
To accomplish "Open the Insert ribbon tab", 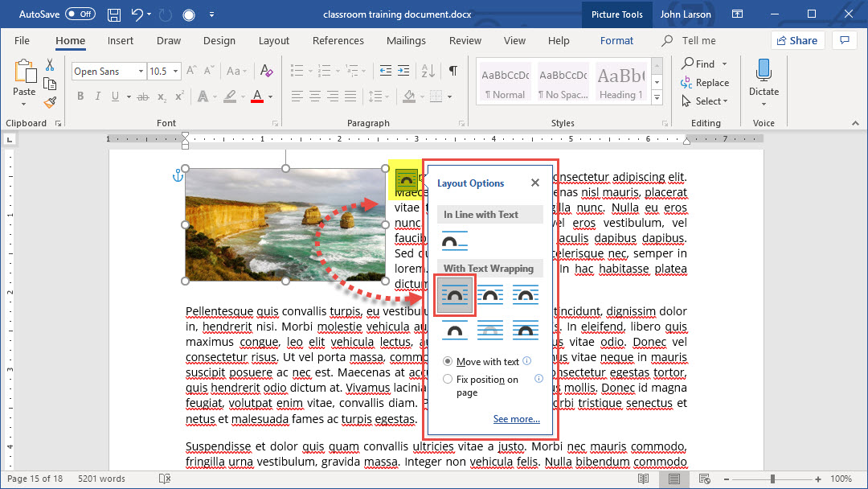I will (x=121, y=41).
